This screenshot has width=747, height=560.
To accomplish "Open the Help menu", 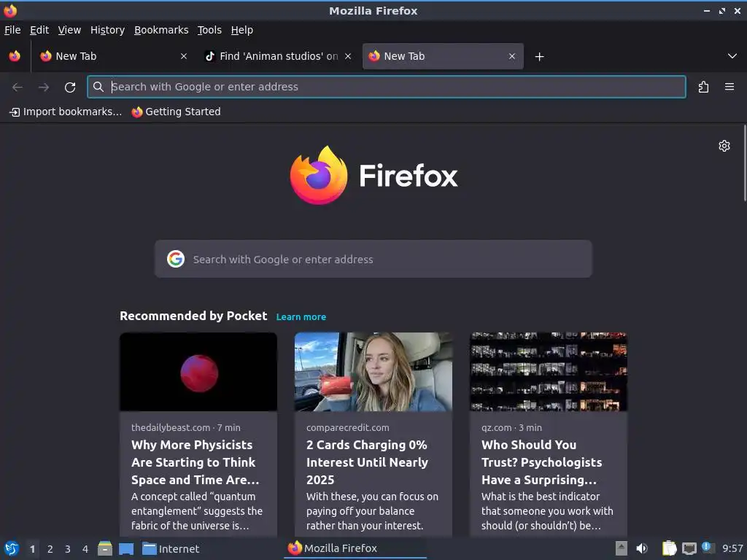I will [x=241, y=30].
